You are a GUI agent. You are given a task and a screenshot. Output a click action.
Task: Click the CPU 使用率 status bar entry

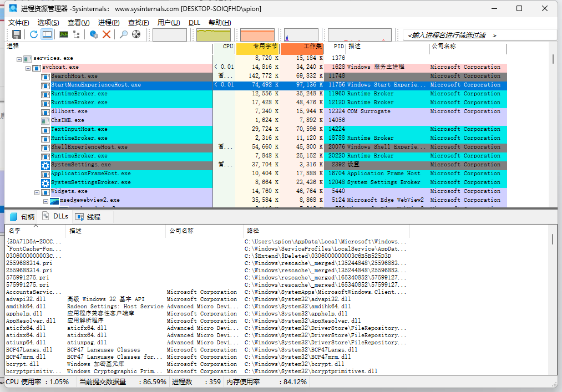(37, 382)
